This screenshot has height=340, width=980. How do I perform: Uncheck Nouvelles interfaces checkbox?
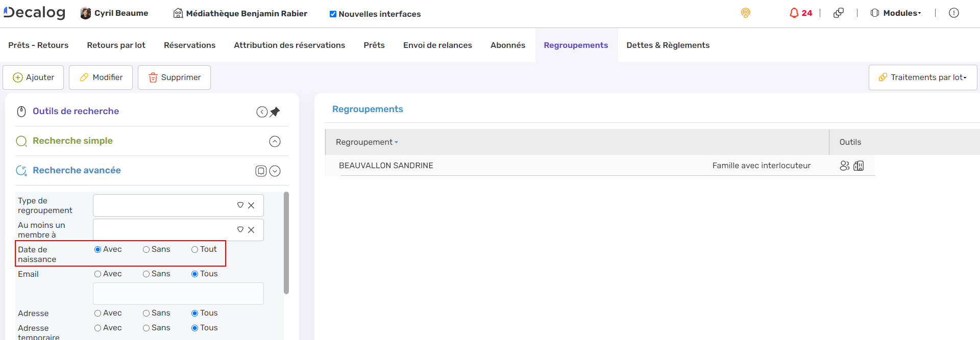(x=333, y=14)
